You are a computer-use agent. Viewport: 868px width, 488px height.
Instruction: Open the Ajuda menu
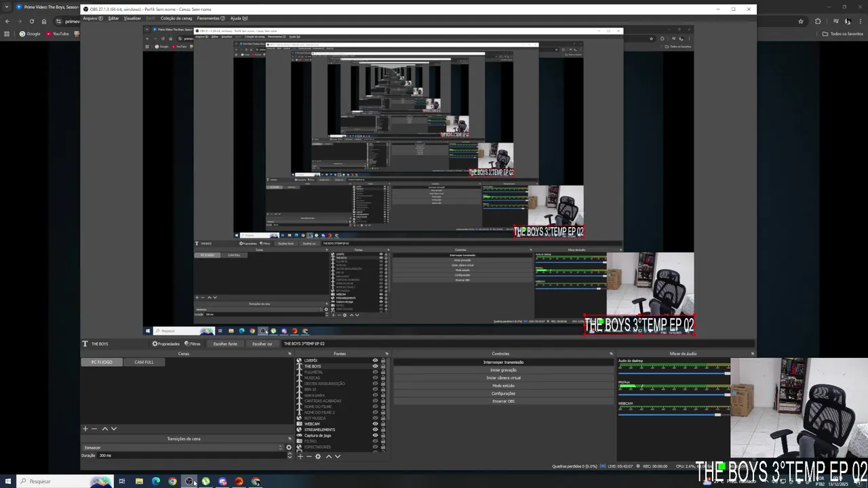239,18
